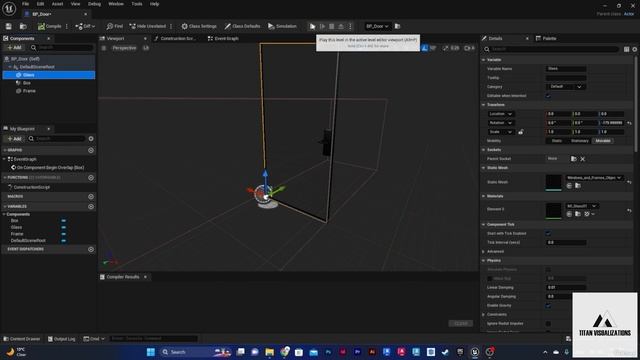Open the Perspective view mode dropdown
Image resolution: width=640 pixels, height=360 pixels.
coord(124,48)
